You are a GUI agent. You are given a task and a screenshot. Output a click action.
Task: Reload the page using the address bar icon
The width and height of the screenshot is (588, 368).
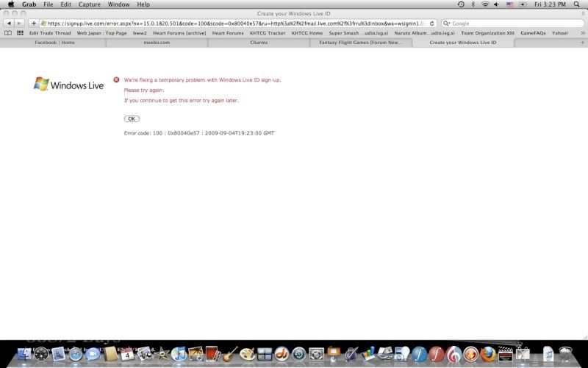pos(432,24)
